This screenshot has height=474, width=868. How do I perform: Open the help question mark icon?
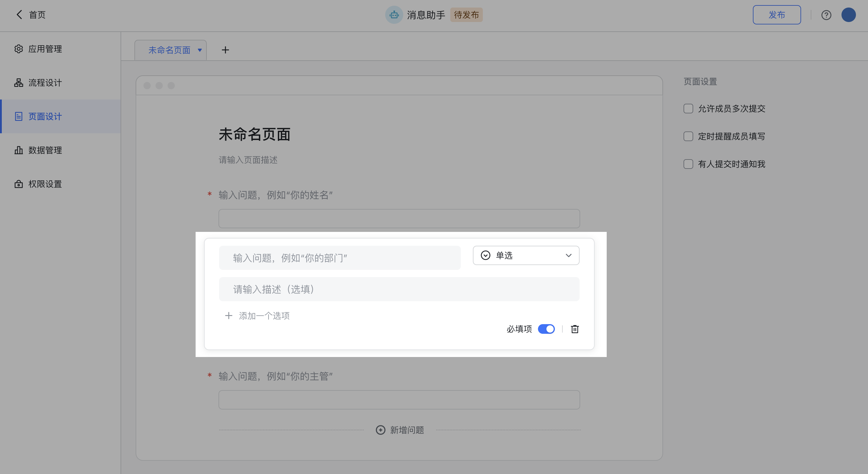tap(826, 15)
